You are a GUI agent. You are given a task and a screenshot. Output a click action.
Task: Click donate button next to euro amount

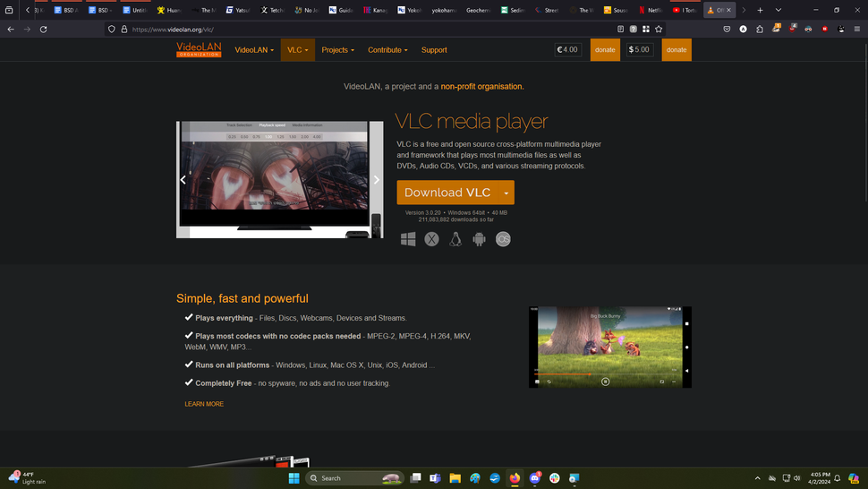pos(605,50)
